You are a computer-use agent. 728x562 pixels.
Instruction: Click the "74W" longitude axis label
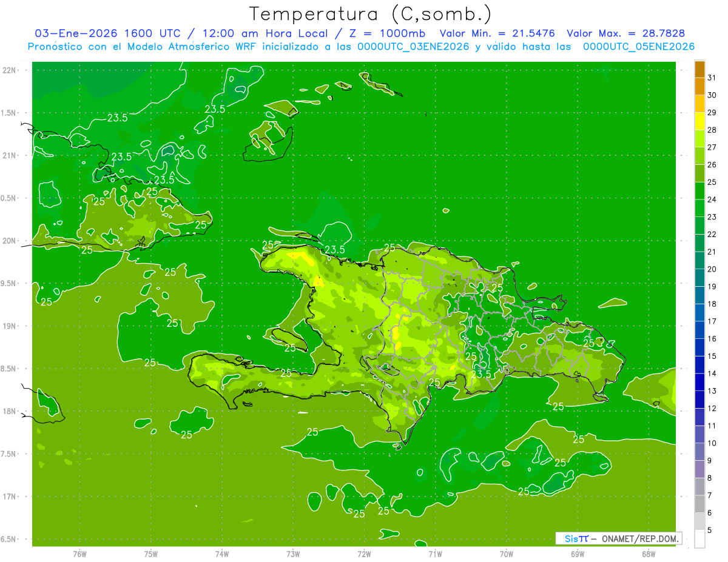221,554
